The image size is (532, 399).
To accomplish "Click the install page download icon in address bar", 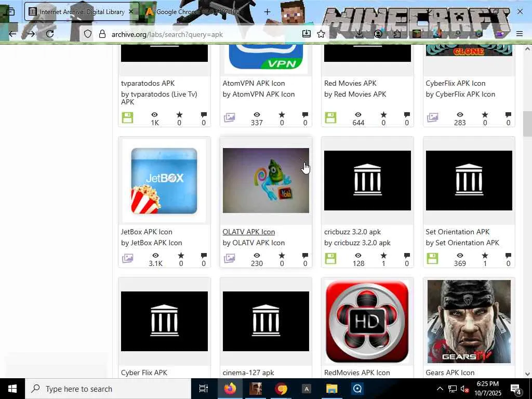I will (307, 34).
